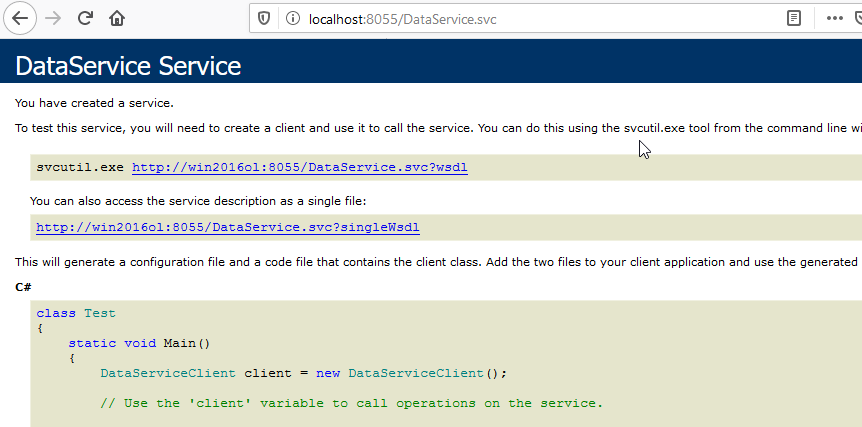Screen dimensions: 862x427
Task: Open the tracking protection shield panel
Action: click(x=264, y=18)
